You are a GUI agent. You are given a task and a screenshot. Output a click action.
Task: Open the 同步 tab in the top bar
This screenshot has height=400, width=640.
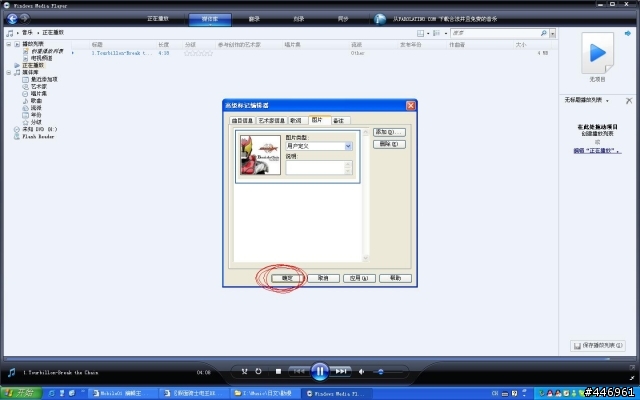click(x=343, y=19)
